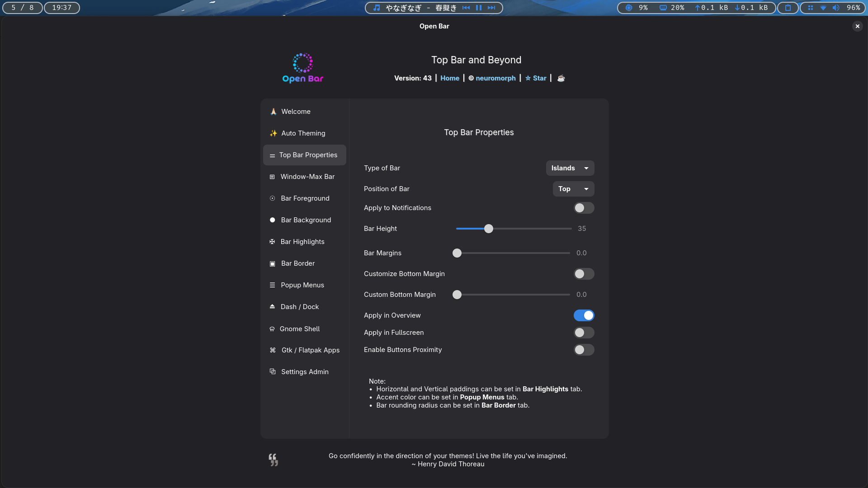Skip to next track in top bar
The image size is (868, 488).
coord(491,8)
